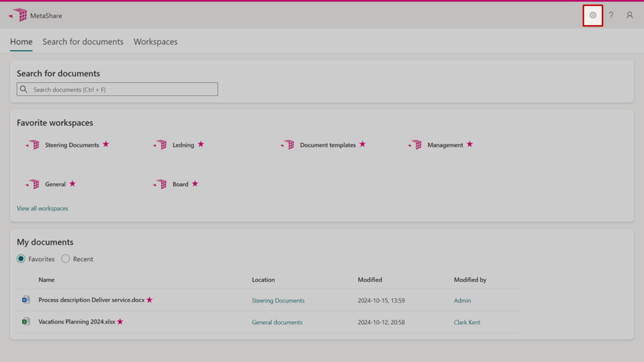Click the MetaShare logo in header
The height and width of the screenshot is (362, 644).
[x=19, y=15]
